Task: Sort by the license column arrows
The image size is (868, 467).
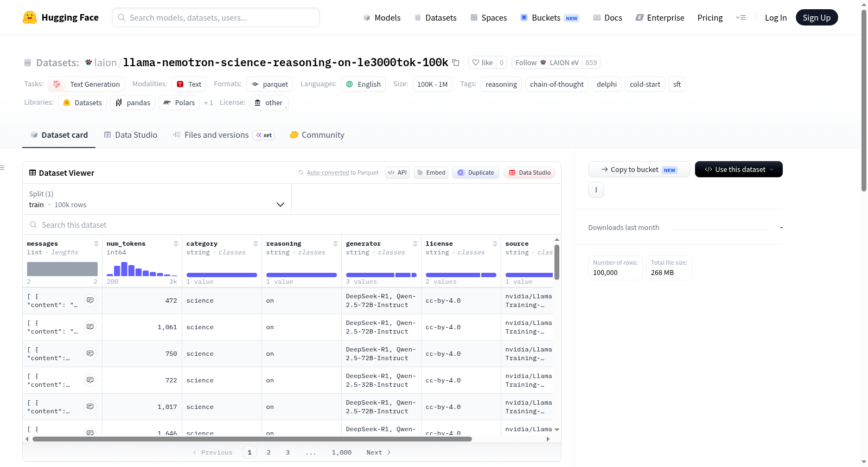Action: pyautogui.click(x=495, y=244)
